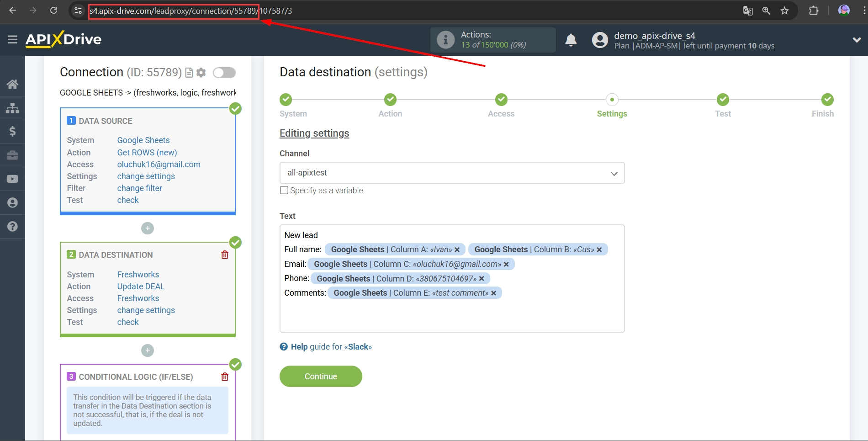
Task: Open the hamburger menu icon
Action: 12,40
